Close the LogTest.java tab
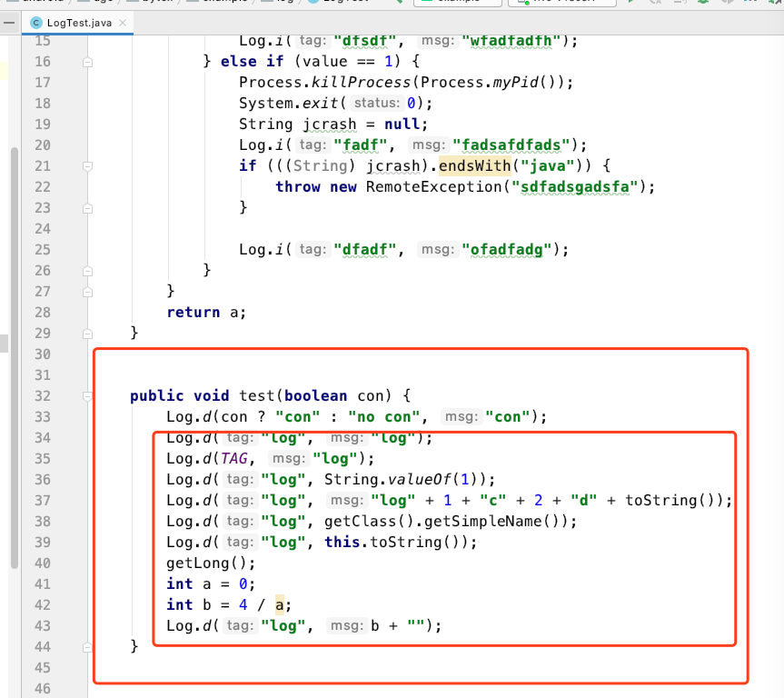784x698 pixels. coord(123,23)
